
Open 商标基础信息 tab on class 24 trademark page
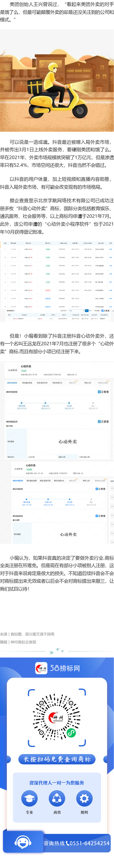click(32, 481)
